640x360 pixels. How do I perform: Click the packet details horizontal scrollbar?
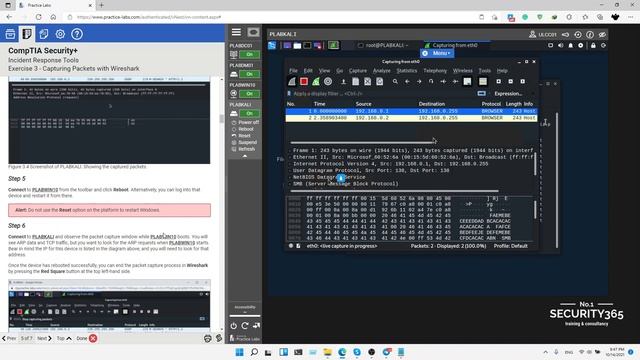point(394,191)
